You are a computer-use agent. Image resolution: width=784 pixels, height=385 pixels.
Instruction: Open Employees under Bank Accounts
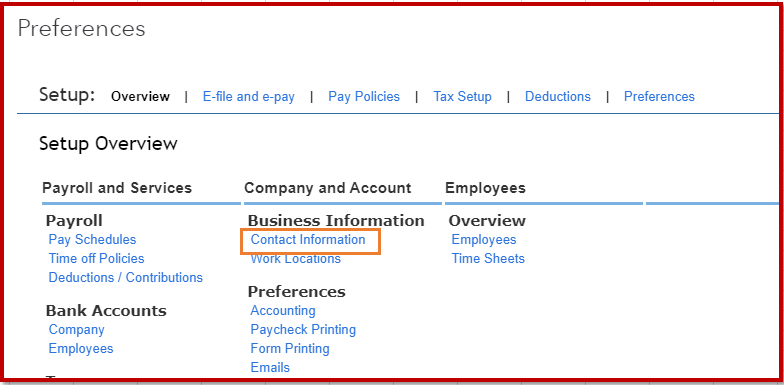tap(81, 348)
